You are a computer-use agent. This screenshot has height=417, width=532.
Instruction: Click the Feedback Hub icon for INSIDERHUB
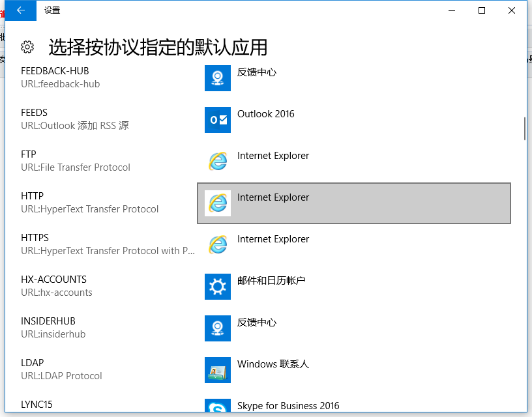217,328
